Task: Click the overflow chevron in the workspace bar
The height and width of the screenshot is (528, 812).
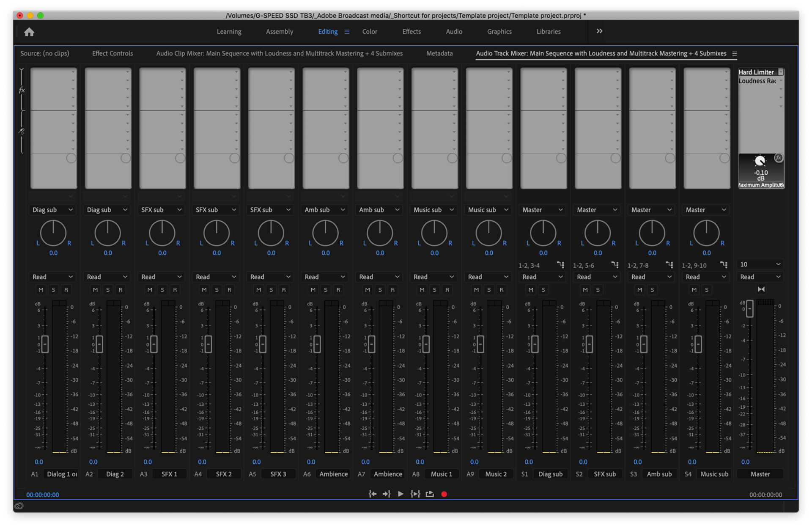Action: click(x=599, y=31)
